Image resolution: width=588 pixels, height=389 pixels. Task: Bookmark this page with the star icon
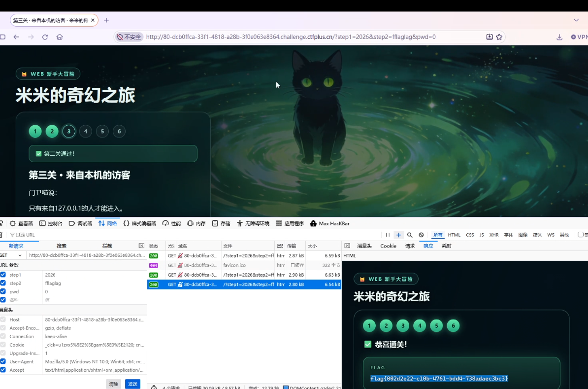[499, 37]
